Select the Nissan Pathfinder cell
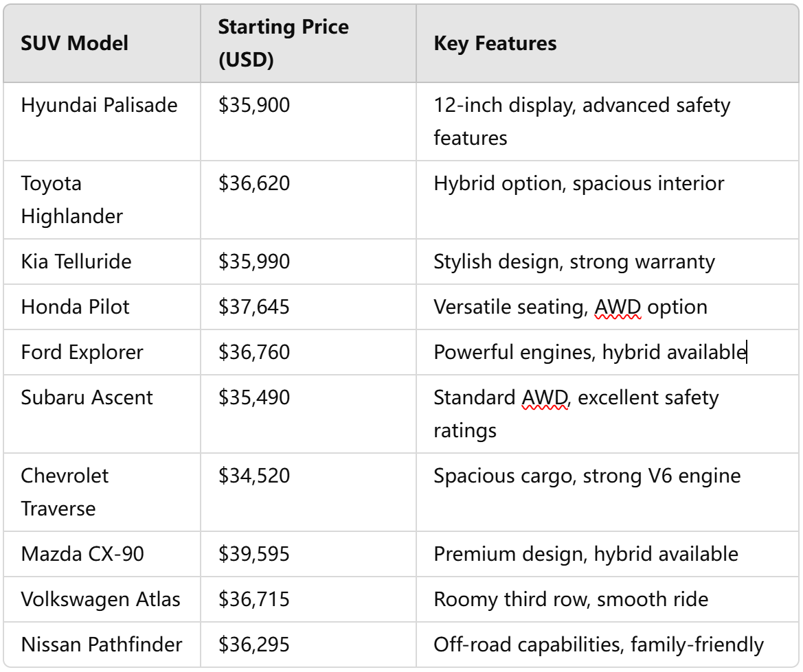The width and height of the screenshot is (803, 672). (x=102, y=645)
